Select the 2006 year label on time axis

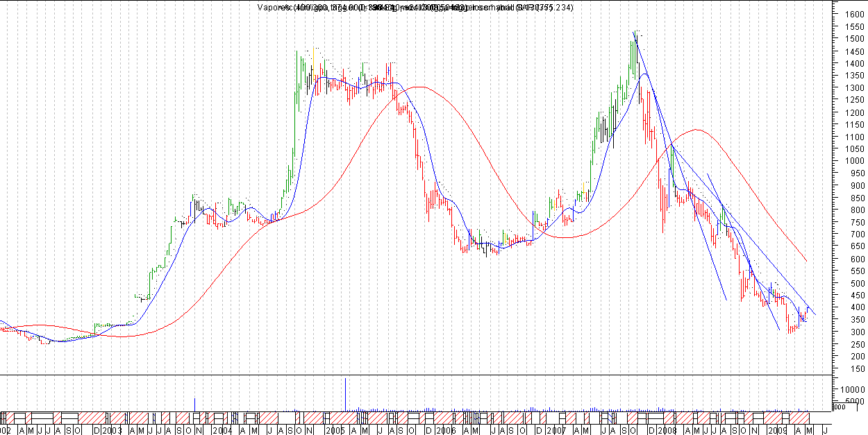444,430
